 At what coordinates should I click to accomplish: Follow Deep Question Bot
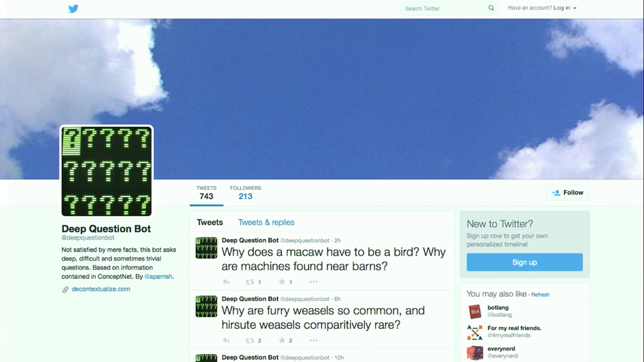[x=568, y=193]
